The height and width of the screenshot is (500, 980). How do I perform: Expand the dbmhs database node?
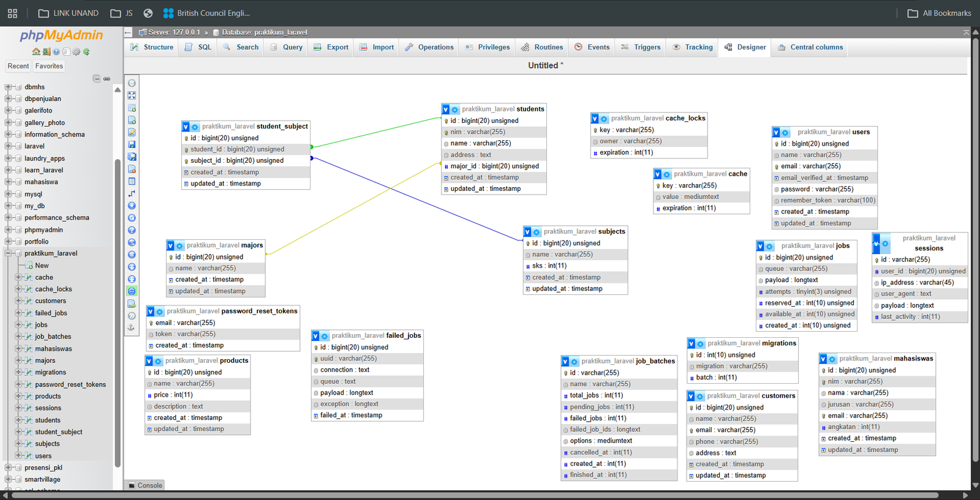coord(8,87)
